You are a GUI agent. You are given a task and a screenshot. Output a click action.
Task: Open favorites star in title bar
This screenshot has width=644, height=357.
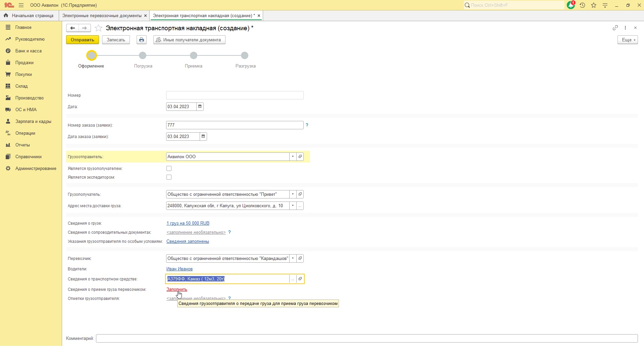(x=594, y=5)
